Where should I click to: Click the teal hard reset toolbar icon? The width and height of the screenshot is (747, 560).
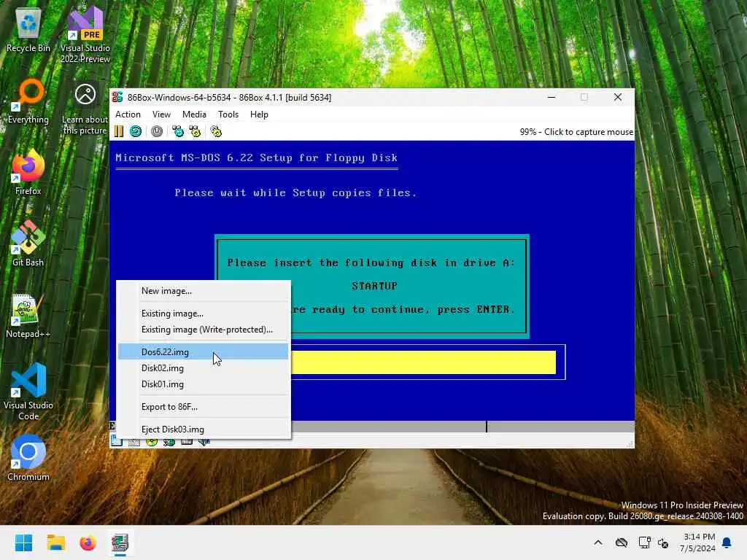(136, 131)
